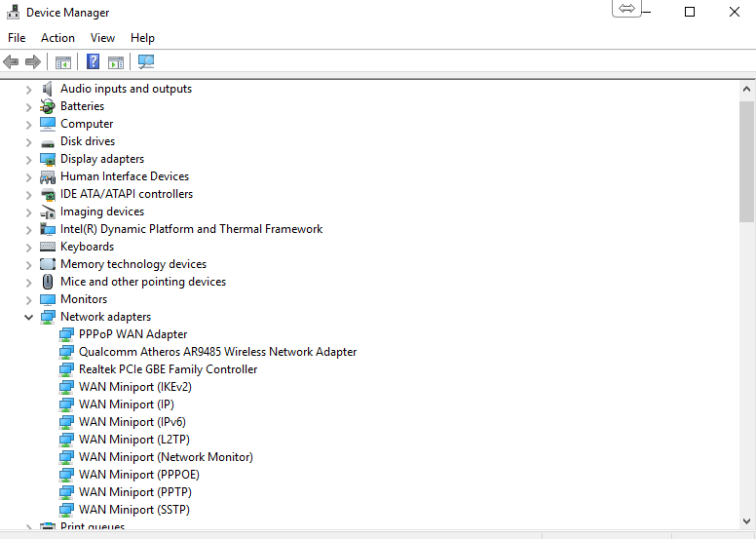756x539 pixels.
Task: Click the Forward arrow toolbar icon
Action: tap(33, 61)
